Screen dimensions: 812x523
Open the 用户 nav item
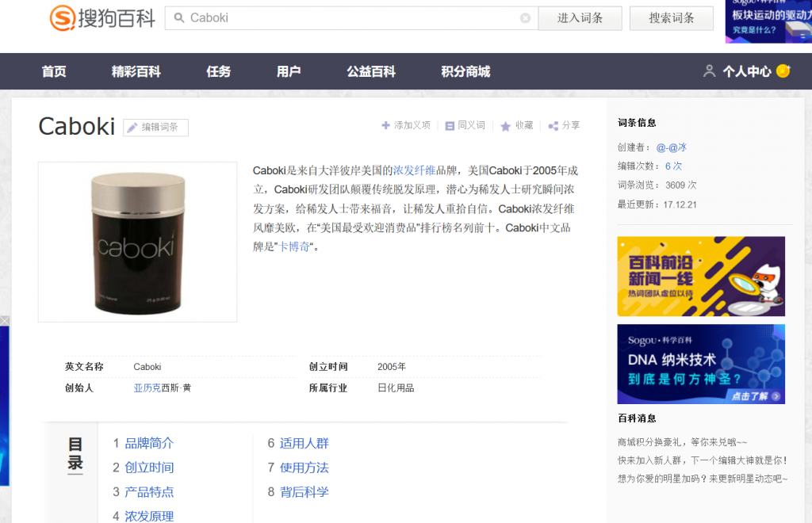pos(289,71)
